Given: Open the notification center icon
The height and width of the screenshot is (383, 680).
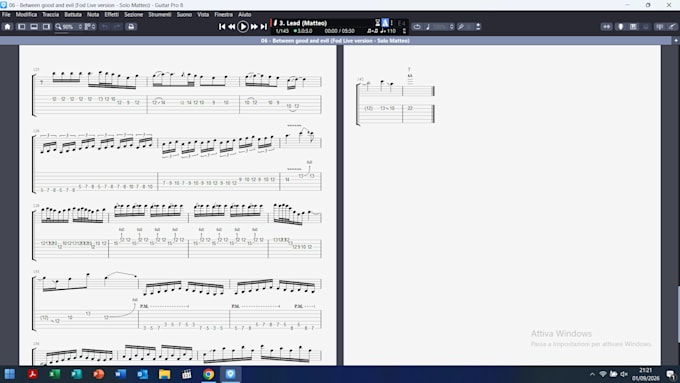Looking at the screenshot, I should (671, 374).
